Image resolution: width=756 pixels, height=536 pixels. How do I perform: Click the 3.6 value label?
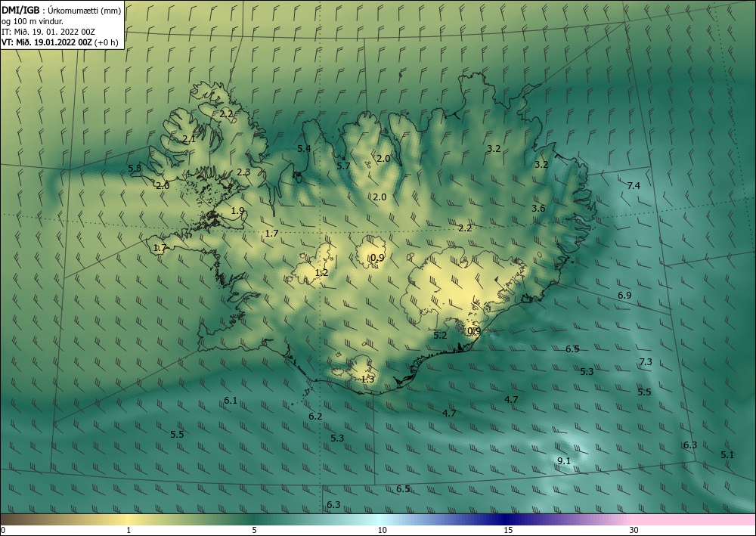pyautogui.click(x=538, y=209)
